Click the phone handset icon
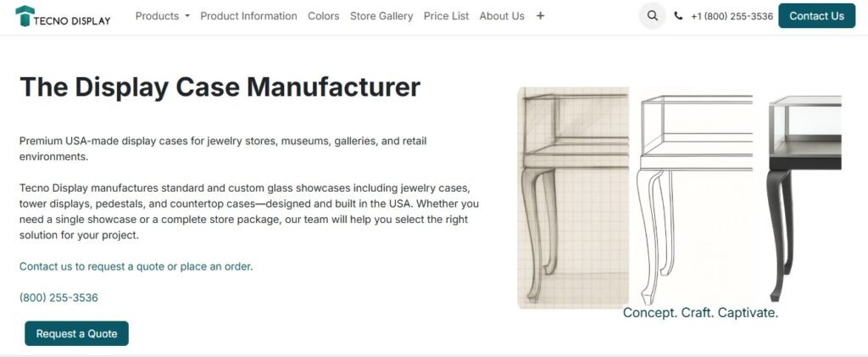Image resolution: width=868 pixels, height=357 pixels. click(678, 16)
